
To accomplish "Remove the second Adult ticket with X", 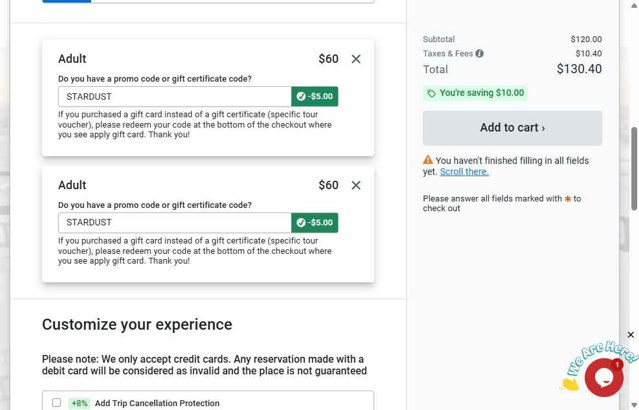I will click(356, 185).
